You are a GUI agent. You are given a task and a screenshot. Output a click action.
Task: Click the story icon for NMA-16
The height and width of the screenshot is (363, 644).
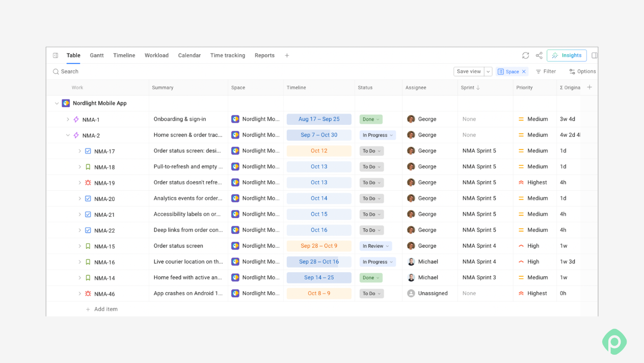(88, 262)
